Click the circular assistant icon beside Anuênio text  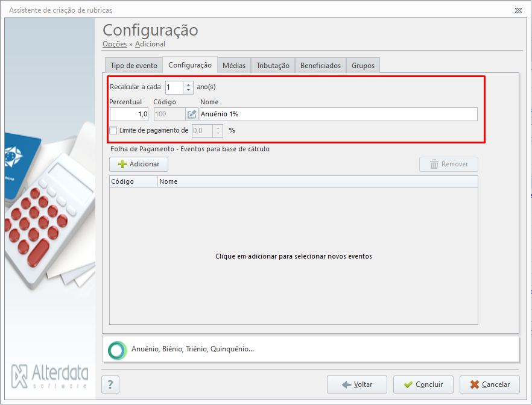pos(118,350)
